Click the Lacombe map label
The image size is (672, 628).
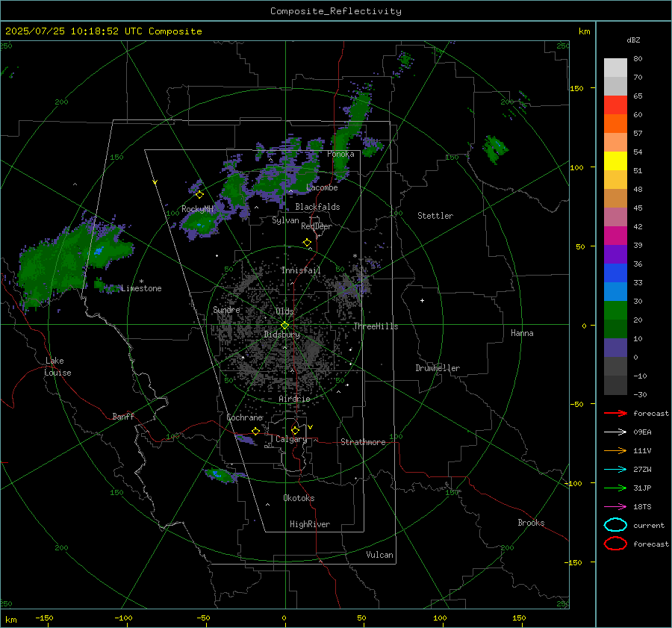tap(322, 187)
